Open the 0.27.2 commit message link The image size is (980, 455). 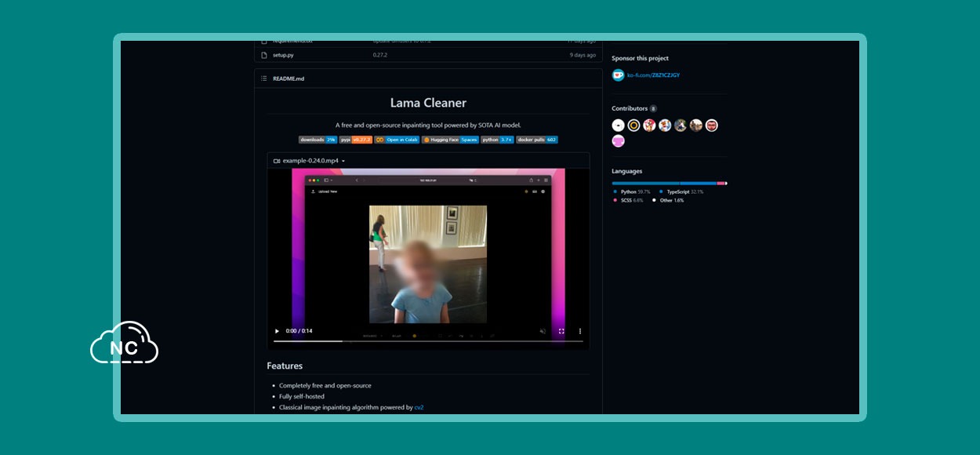[x=380, y=55]
